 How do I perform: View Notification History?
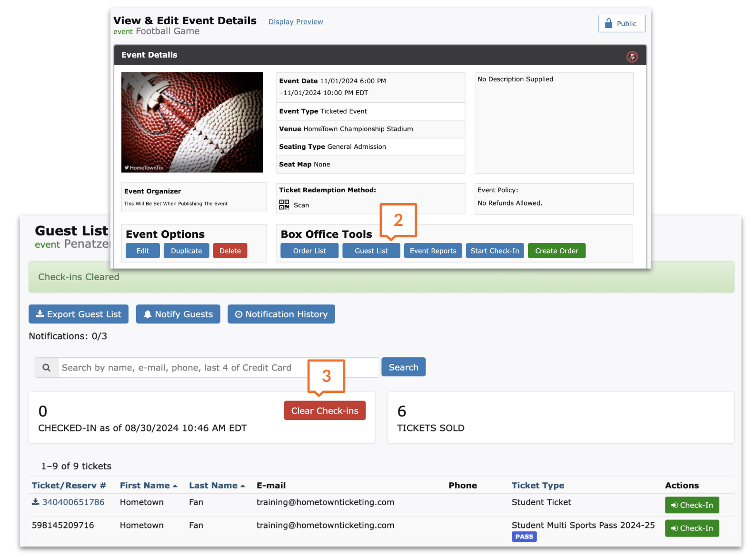(281, 314)
